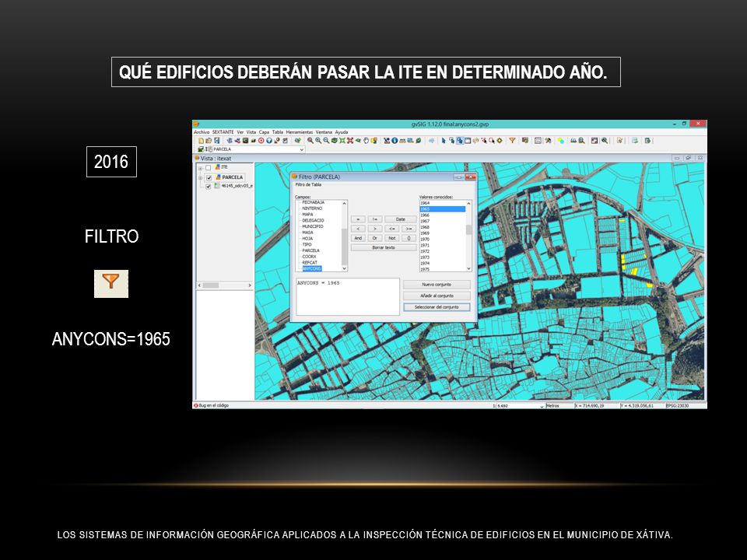The image size is (747, 560).
Task: Toggle the ITE layer visibility checkbox
Action: click(x=209, y=168)
